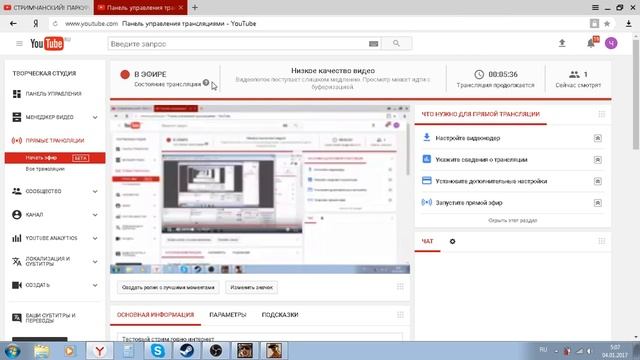Open OBS Studio from the taskbar

point(216,351)
